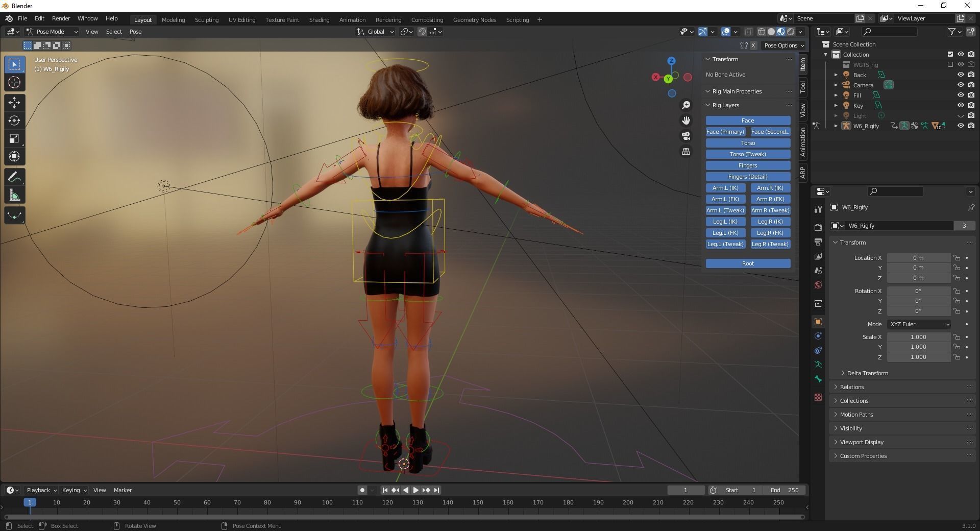980x531 pixels.
Task: Lock Location X transform
Action: [x=957, y=258]
